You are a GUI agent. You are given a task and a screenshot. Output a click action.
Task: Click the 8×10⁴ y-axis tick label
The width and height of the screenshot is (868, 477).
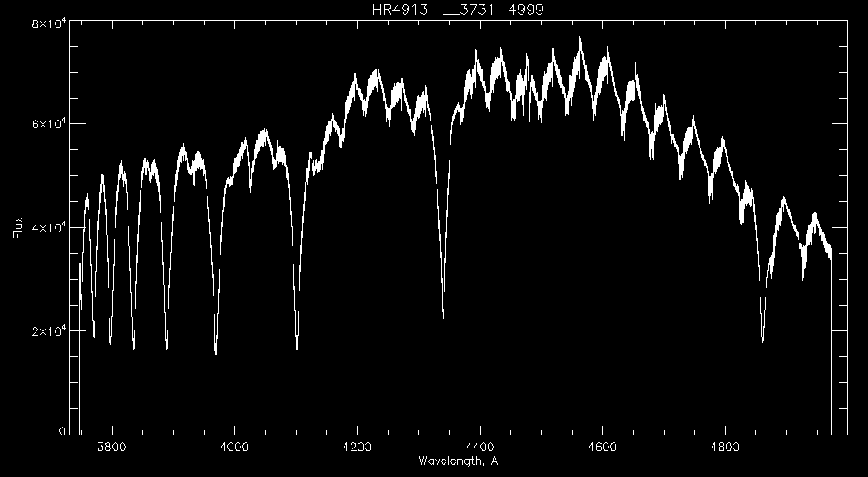pos(48,23)
